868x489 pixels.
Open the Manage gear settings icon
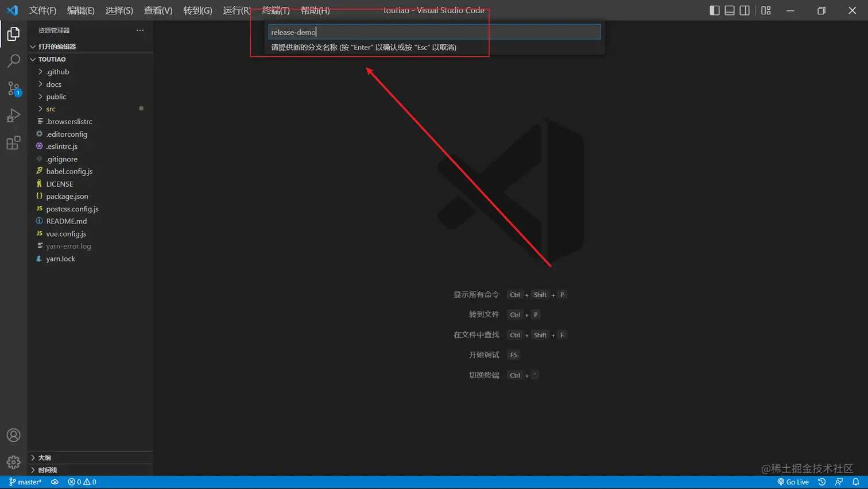coord(13,462)
